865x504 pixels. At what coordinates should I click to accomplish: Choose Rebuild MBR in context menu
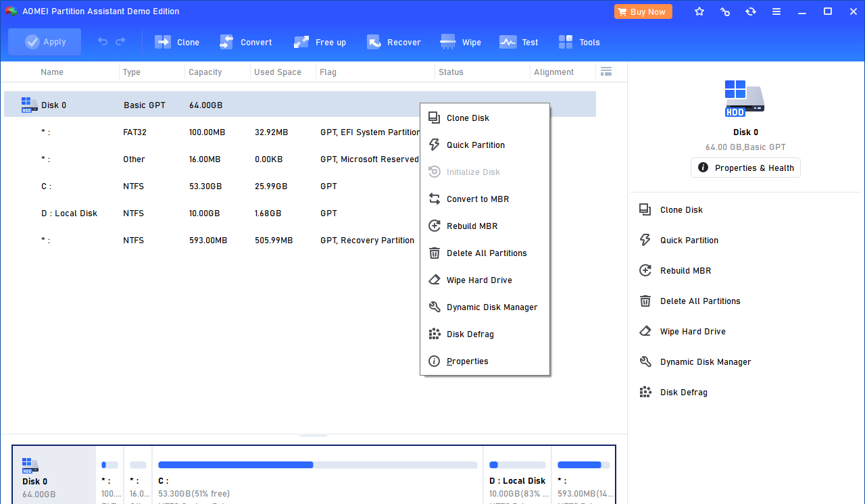(485, 226)
